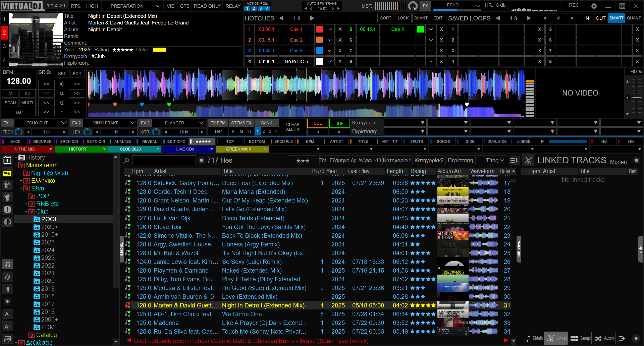Enable the master FX button

click(x=425, y=6)
